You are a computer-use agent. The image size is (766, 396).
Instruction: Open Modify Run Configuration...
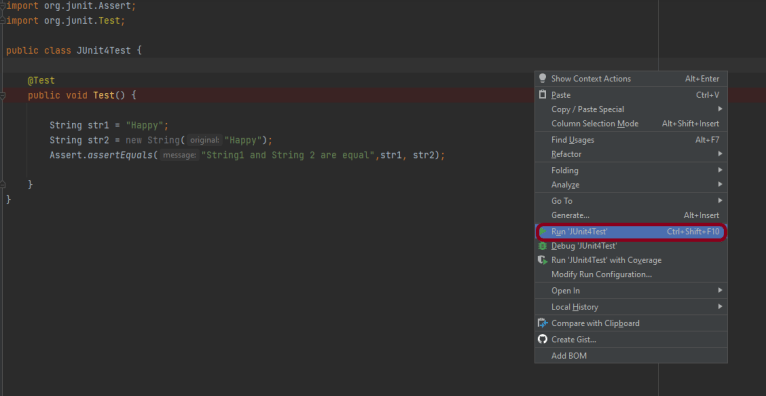(x=631, y=274)
